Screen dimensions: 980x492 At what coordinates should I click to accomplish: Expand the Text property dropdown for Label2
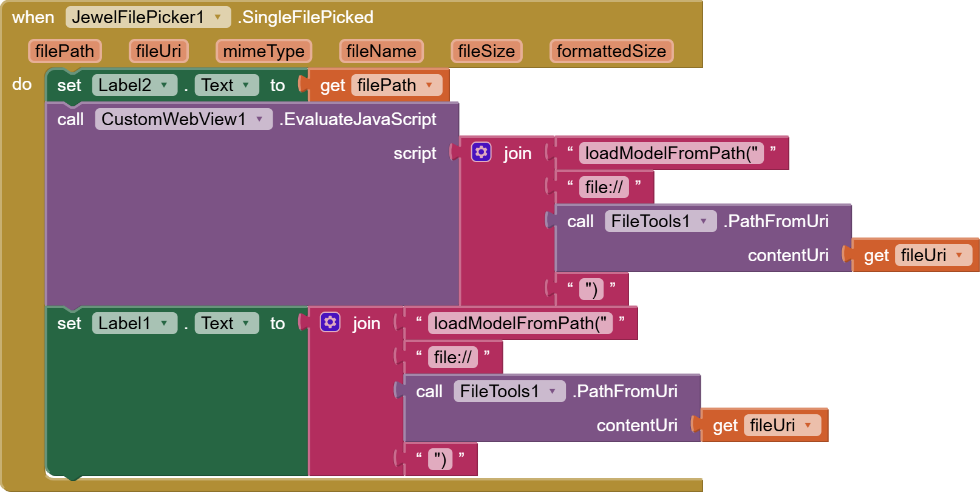click(x=246, y=85)
